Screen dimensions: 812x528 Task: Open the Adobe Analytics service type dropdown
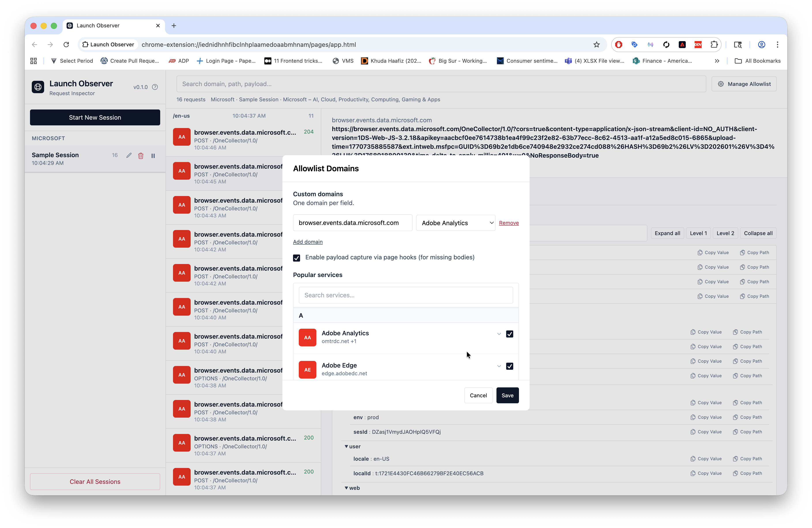pyautogui.click(x=455, y=223)
